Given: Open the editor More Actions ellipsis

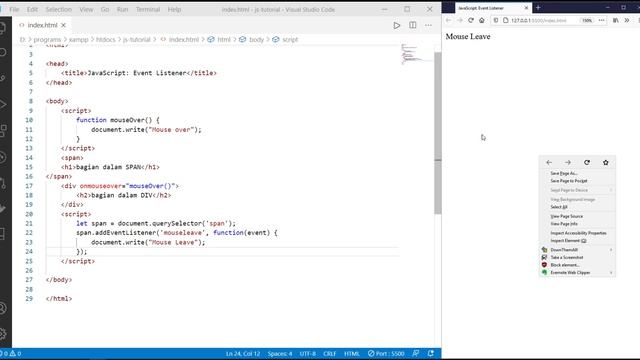Looking at the screenshot, I should (428, 25).
